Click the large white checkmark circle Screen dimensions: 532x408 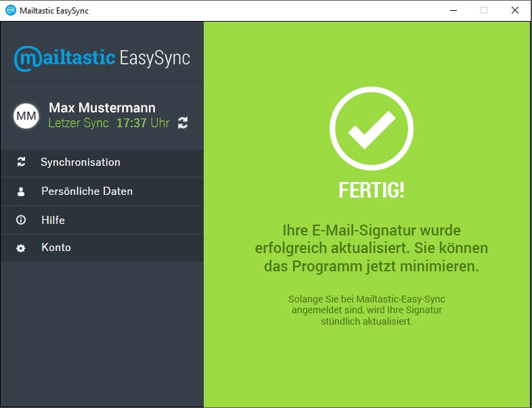(x=372, y=129)
